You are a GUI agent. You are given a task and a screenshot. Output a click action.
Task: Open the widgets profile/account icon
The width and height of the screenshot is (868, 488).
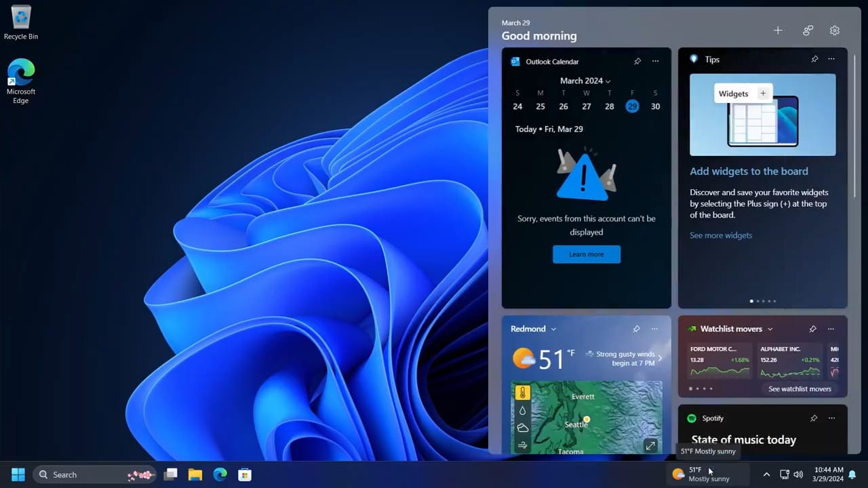[808, 30]
